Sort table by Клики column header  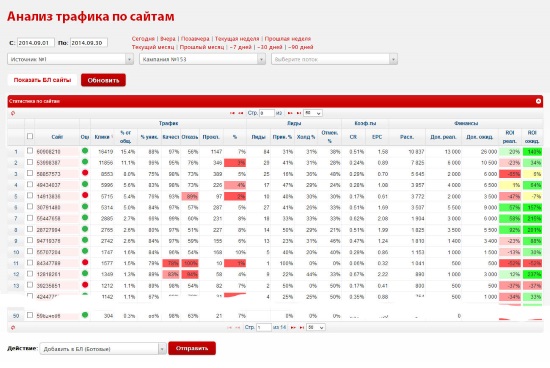[x=102, y=137]
